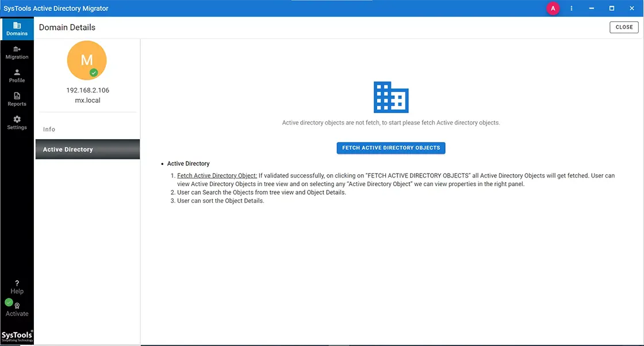Viewport: 644px width, 346px height.
Task: Close the Active Directory Migrator window
Action: (x=632, y=8)
